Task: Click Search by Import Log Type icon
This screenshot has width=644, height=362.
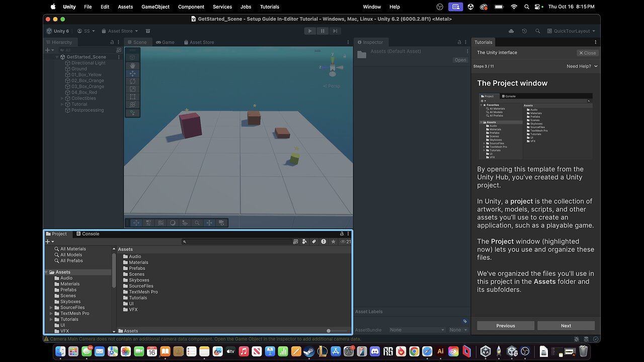Action: pyautogui.click(x=324, y=242)
